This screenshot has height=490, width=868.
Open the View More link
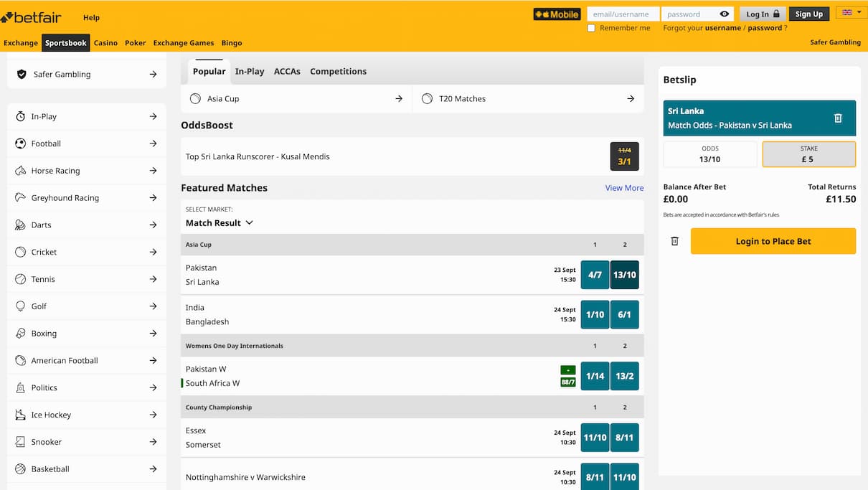click(624, 188)
